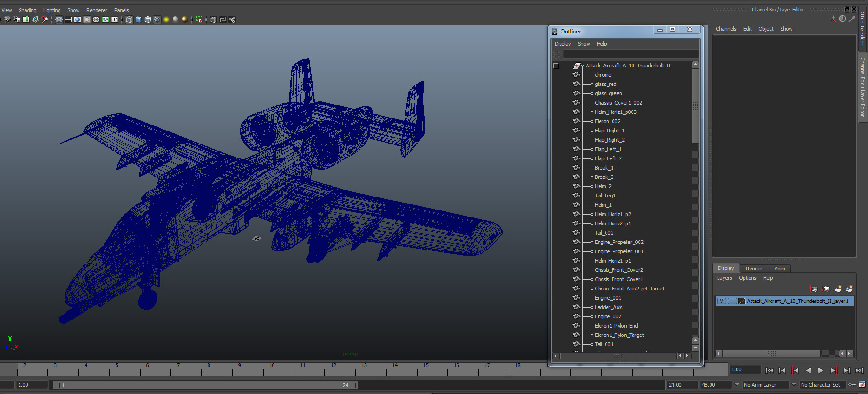The width and height of the screenshot is (868, 394).
Task: Click the move layer down icon
Action: [x=825, y=289]
